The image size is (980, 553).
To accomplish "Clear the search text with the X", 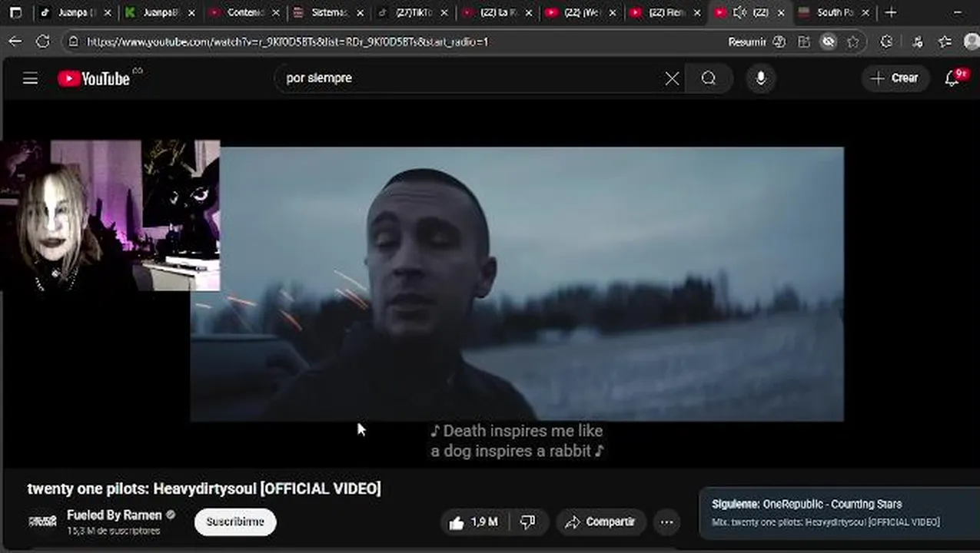I will coord(672,78).
